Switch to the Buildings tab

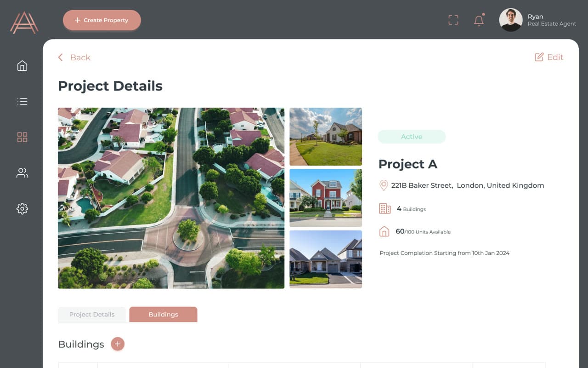(x=163, y=315)
